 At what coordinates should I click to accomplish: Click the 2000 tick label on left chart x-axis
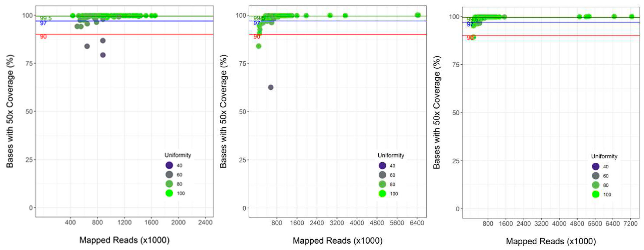pyautogui.click(x=178, y=222)
